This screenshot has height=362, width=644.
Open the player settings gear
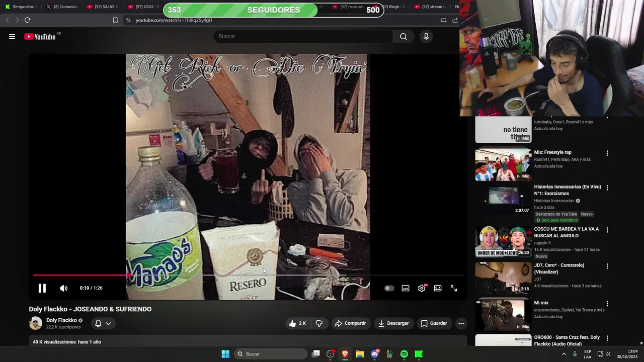pos(422,288)
